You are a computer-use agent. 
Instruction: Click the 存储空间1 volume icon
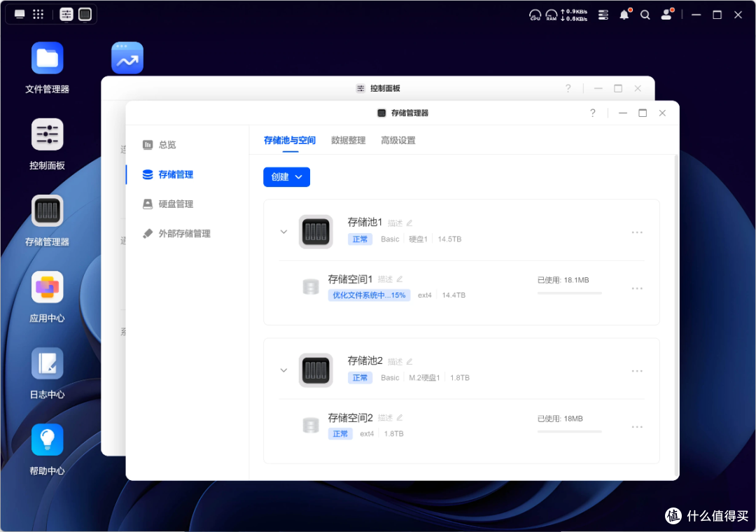pos(311,286)
